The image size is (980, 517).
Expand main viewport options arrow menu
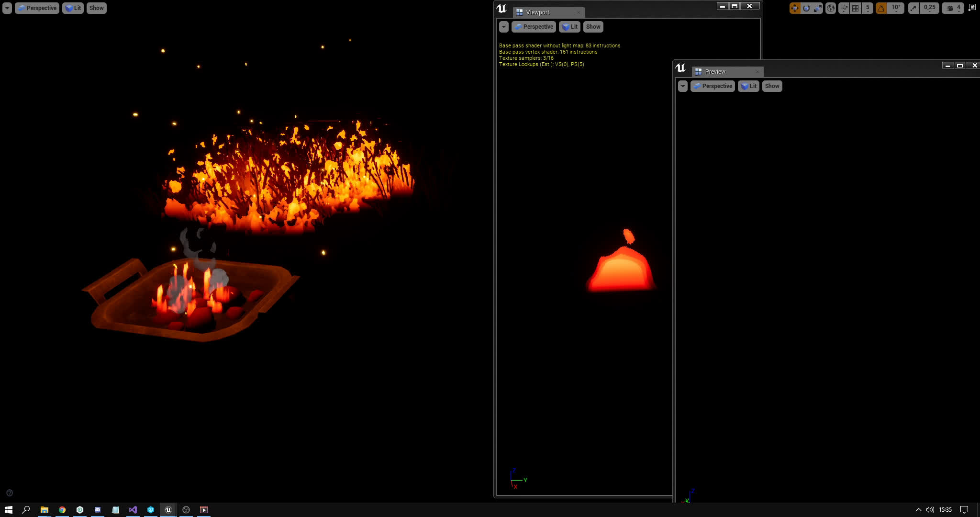coord(7,8)
